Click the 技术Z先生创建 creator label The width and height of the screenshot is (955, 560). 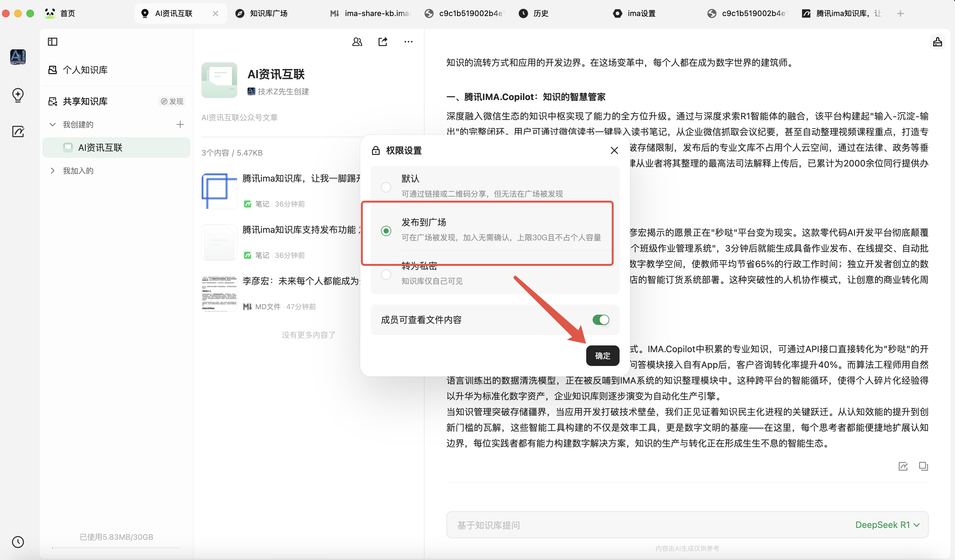(x=278, y=91)
